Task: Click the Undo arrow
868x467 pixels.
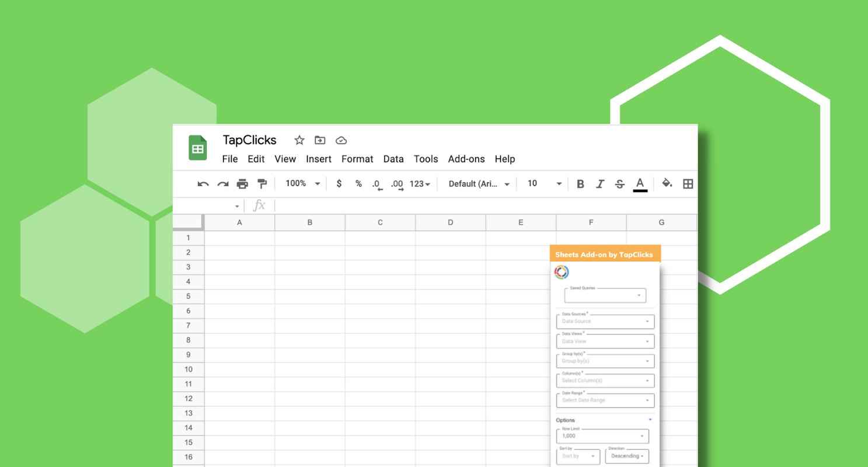Action: (203, 183)
